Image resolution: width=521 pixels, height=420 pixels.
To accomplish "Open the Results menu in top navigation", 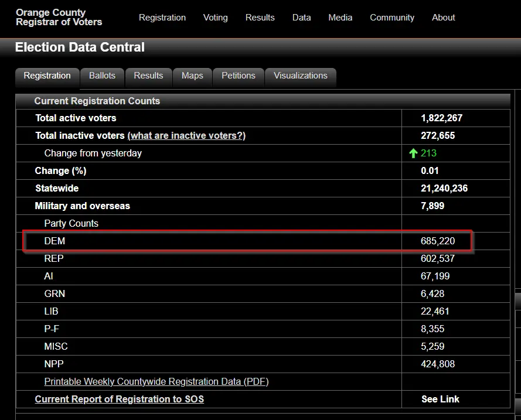I will click(260, 18).
